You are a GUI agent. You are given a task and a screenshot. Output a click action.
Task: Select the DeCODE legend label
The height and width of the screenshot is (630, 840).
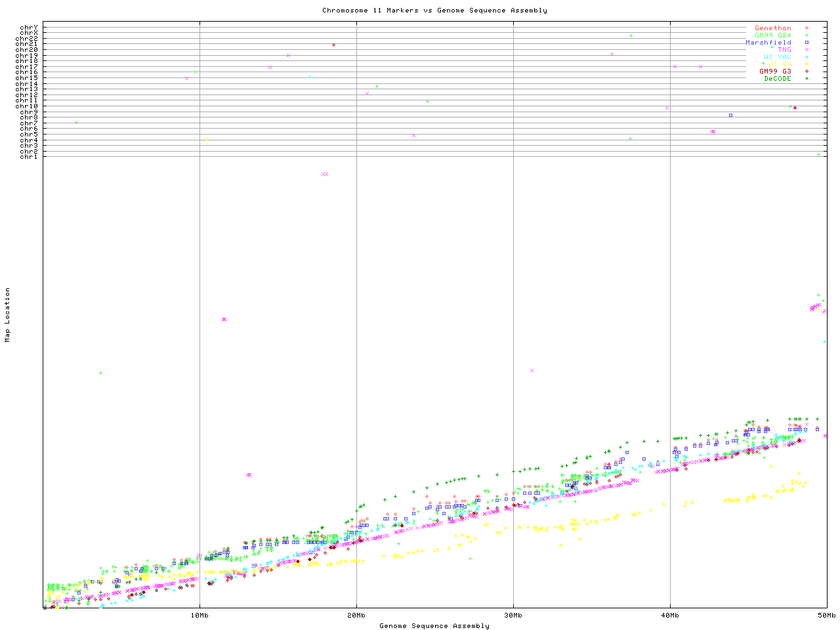coord(778,79)
